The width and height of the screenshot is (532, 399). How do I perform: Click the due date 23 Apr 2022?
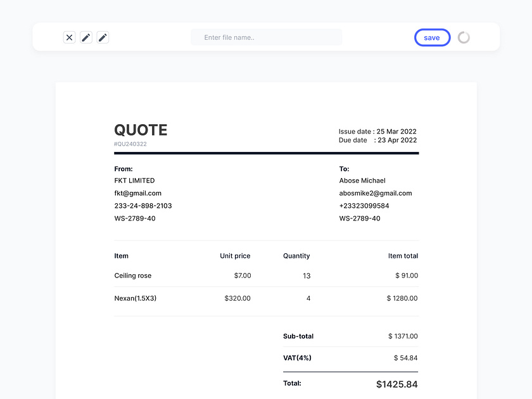click(396, 140)
